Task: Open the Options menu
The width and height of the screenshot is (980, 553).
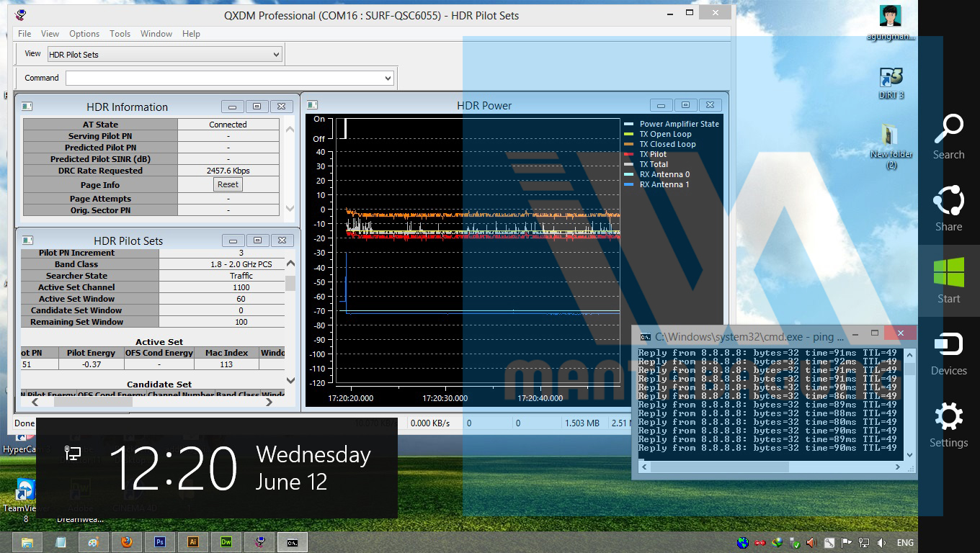Action: coord(84,34)
